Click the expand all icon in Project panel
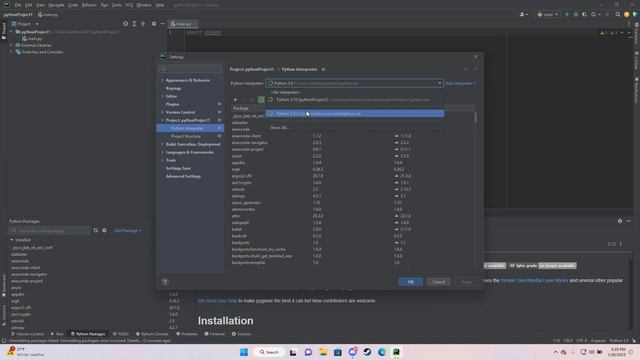This screenshot has height=360, width=640. click(x=134, y=24)
